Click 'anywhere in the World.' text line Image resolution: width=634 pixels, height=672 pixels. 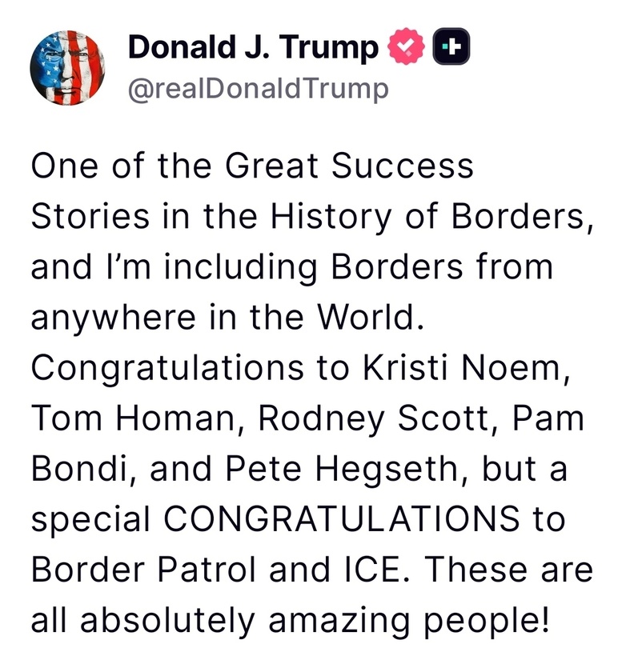(x=227, y=317)
